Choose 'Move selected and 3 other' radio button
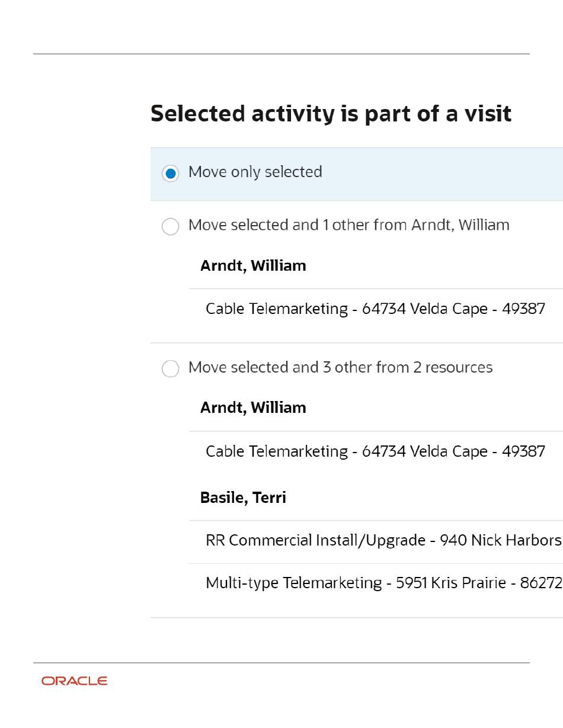 click(170, 369)
